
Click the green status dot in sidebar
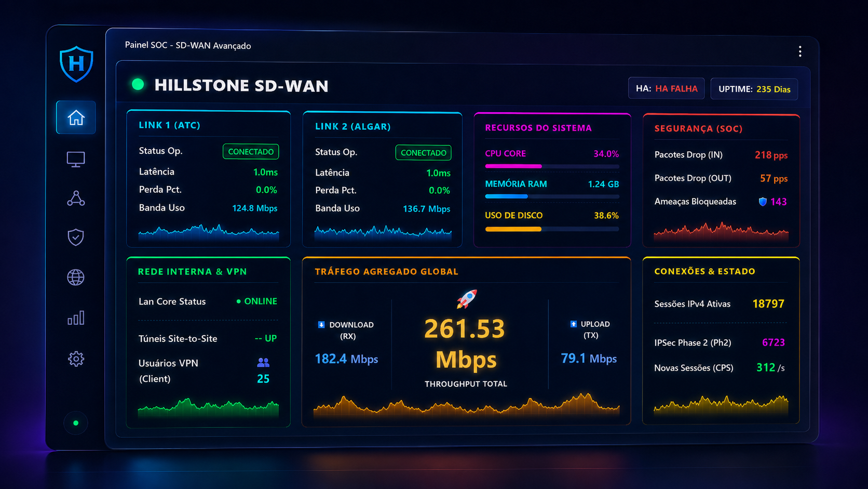pos(76,423)
